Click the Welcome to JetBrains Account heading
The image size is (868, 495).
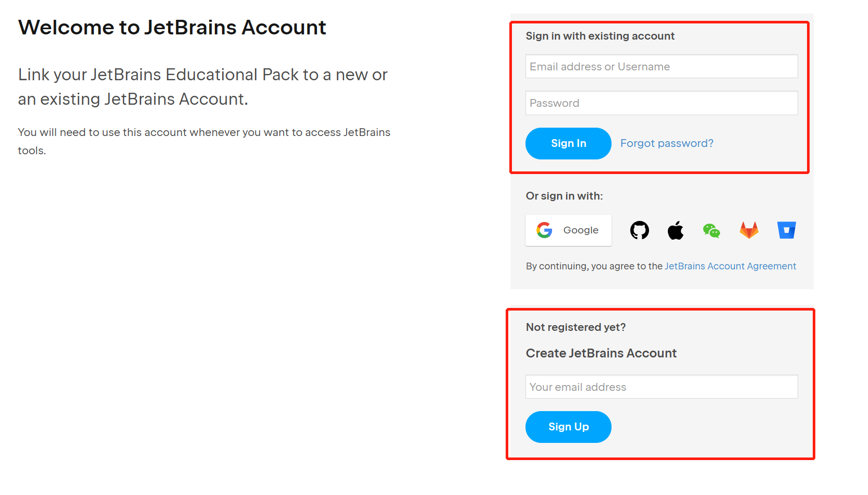point(172,28)
